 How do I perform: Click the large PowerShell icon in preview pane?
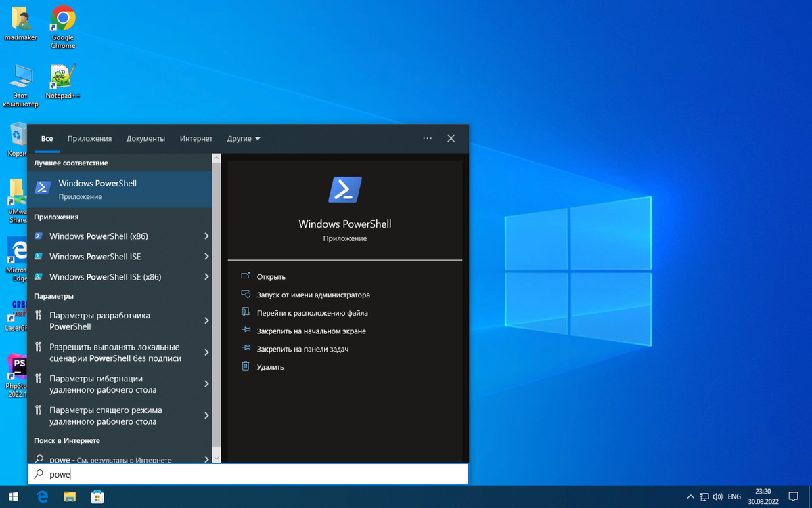point(345,190)
